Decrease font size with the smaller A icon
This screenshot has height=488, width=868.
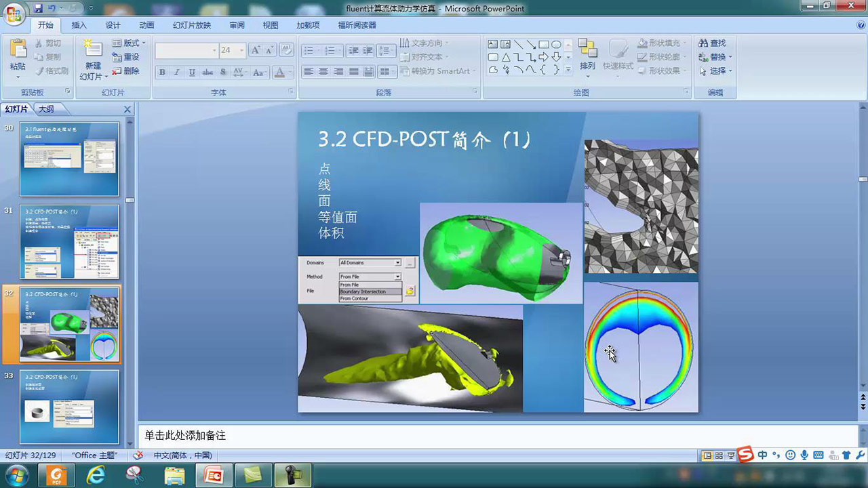point(269,50)
